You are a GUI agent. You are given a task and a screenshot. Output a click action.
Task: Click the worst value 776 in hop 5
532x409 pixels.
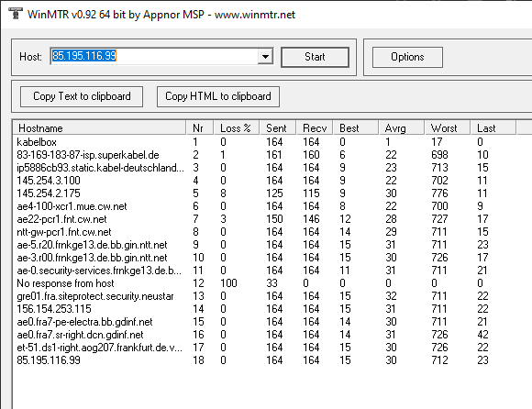pos(439,193)
